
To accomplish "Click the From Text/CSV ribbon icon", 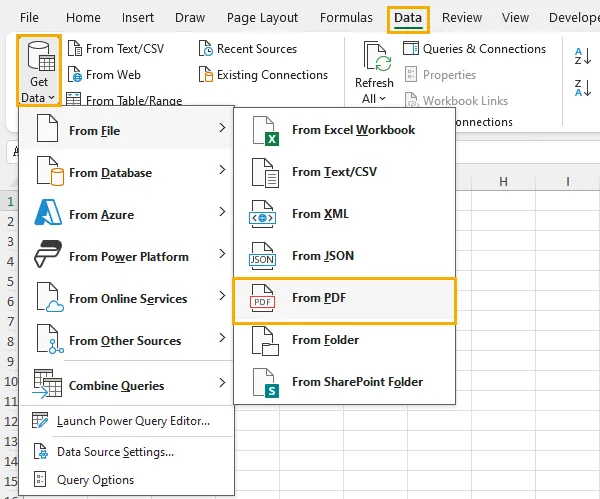I will pyautogui.click(x=75, y=49).
